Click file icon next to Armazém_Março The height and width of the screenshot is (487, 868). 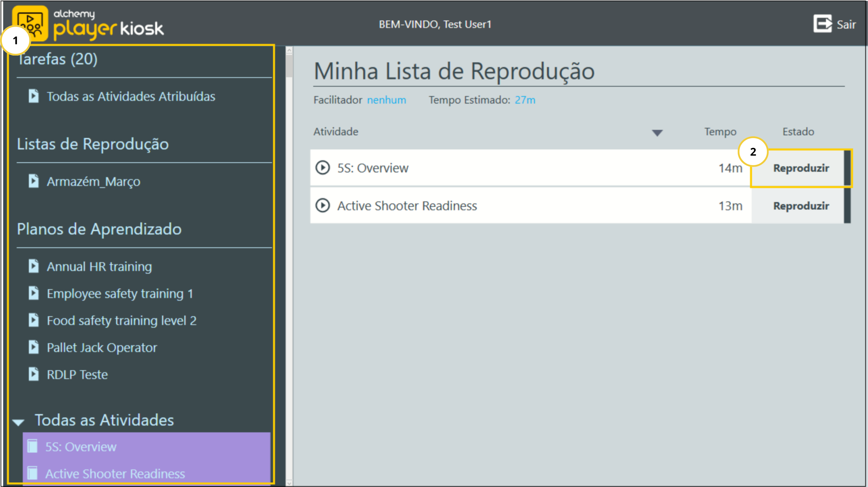[x=33, y=181]
